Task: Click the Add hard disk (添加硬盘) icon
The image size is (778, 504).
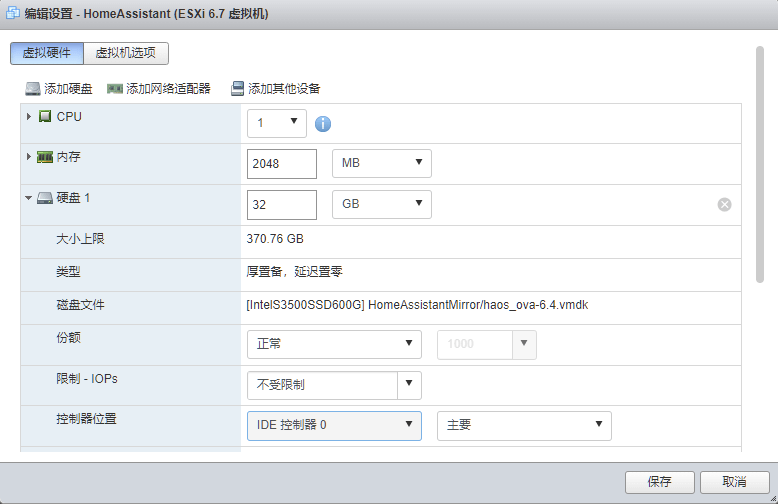Action: click(x=33, y=89)
